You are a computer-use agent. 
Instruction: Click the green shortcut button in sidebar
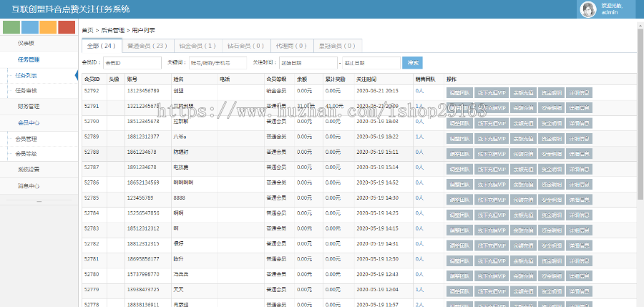click(11, 28)
